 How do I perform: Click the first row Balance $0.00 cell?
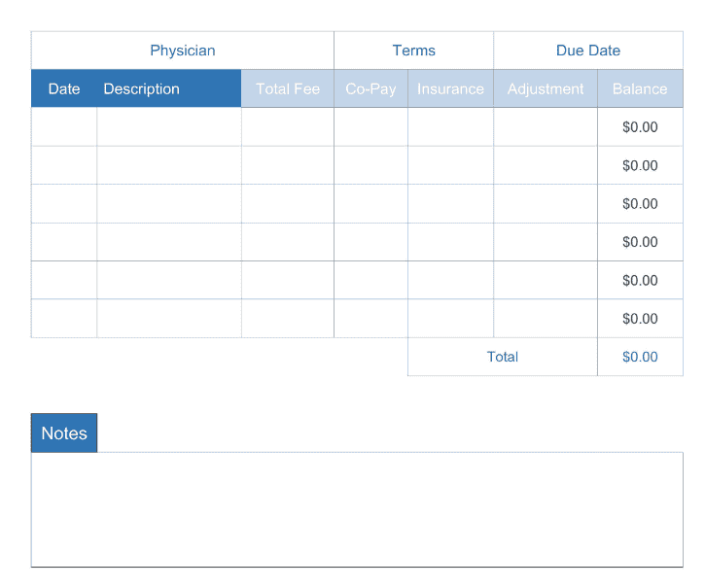click(640, 126)
